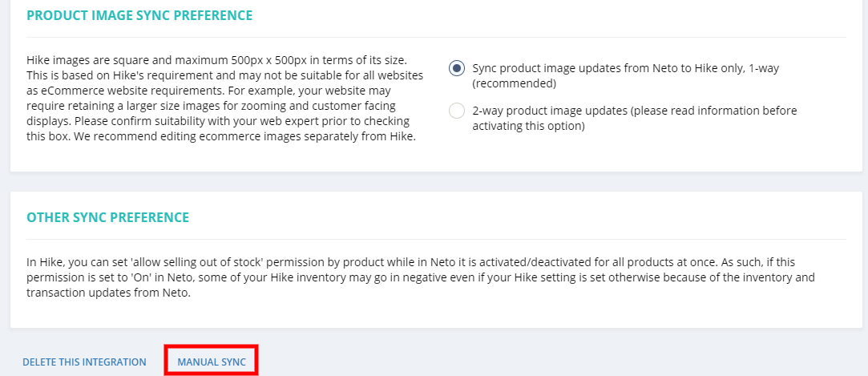Click 'activating this option)' text of 2-way option
Screen dimensions: 868x376
tap(528, 126)
